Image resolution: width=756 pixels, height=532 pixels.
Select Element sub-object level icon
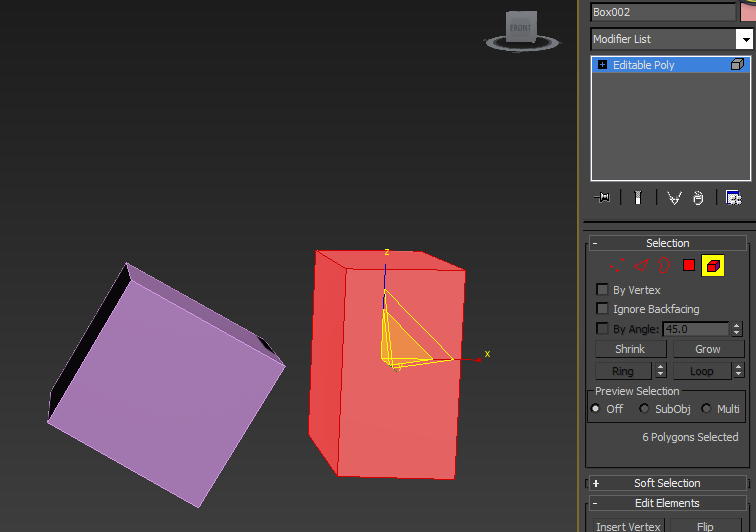[x=713, y=266]
